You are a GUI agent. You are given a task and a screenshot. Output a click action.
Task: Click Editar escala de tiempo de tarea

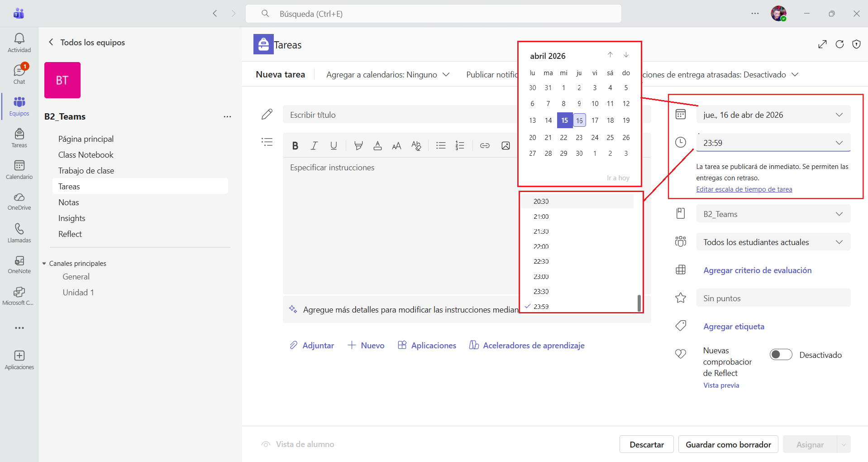point(744,189)
